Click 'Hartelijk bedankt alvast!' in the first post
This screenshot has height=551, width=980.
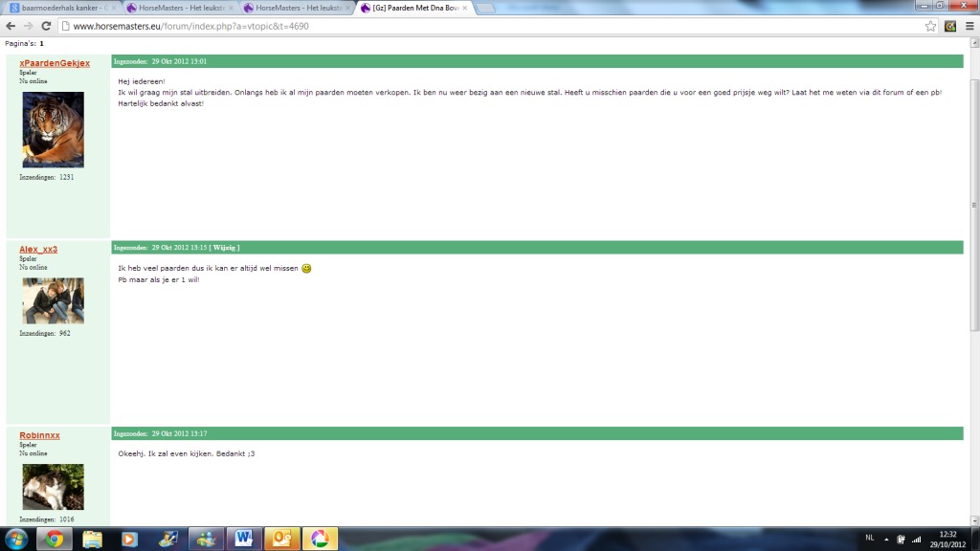(161, 103)
